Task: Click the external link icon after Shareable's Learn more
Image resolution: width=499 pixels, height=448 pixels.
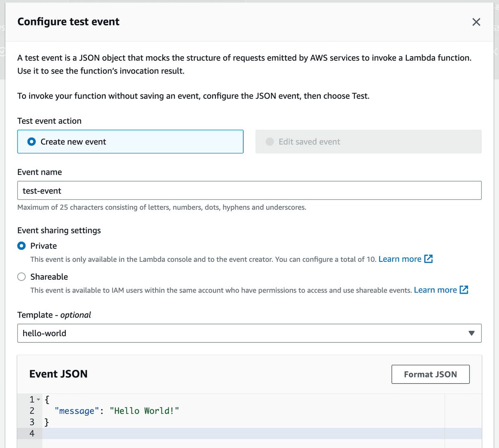Action: tap(464, 290)
